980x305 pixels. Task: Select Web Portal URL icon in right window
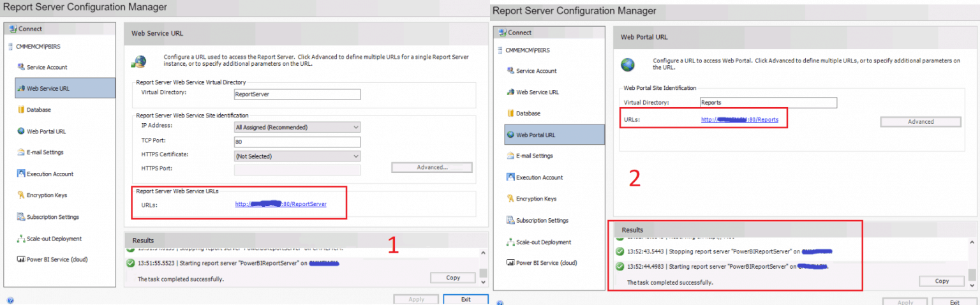510,135
